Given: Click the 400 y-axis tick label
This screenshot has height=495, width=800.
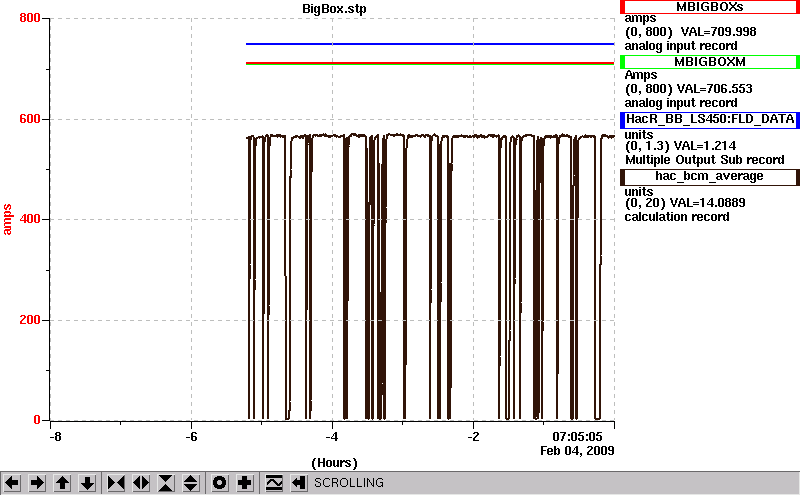Looking at the screenshot, I should pyautogui.click(x=30, y=219).
